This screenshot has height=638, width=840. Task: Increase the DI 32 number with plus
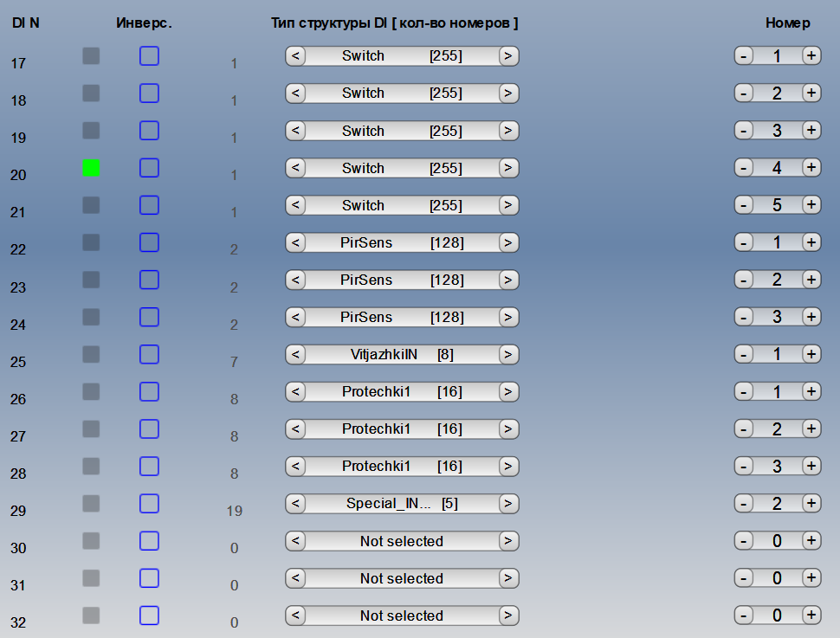tap(811, 615)
